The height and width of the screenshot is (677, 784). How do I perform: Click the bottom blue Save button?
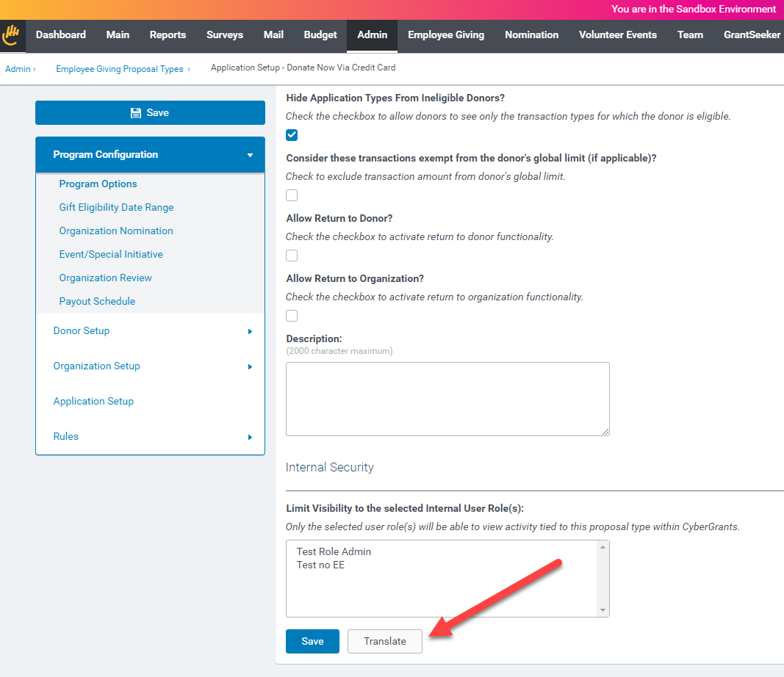(x=312, y=641)
